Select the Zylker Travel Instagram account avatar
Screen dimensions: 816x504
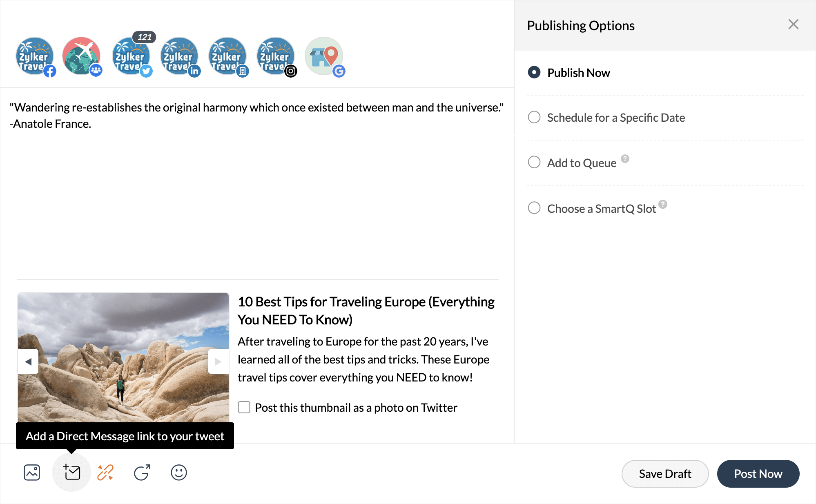(x=276, y=56)
